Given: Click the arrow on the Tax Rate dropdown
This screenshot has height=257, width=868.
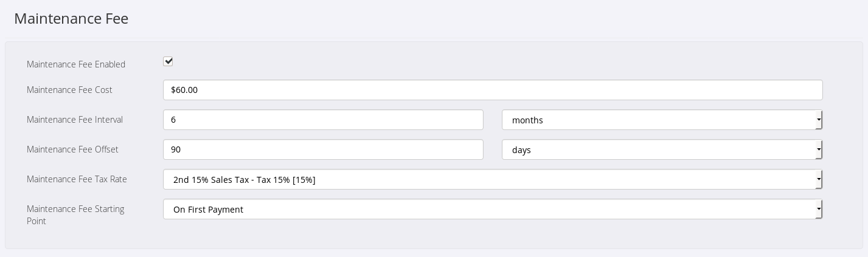Looking at the screenshot, I should coord(819,179).
